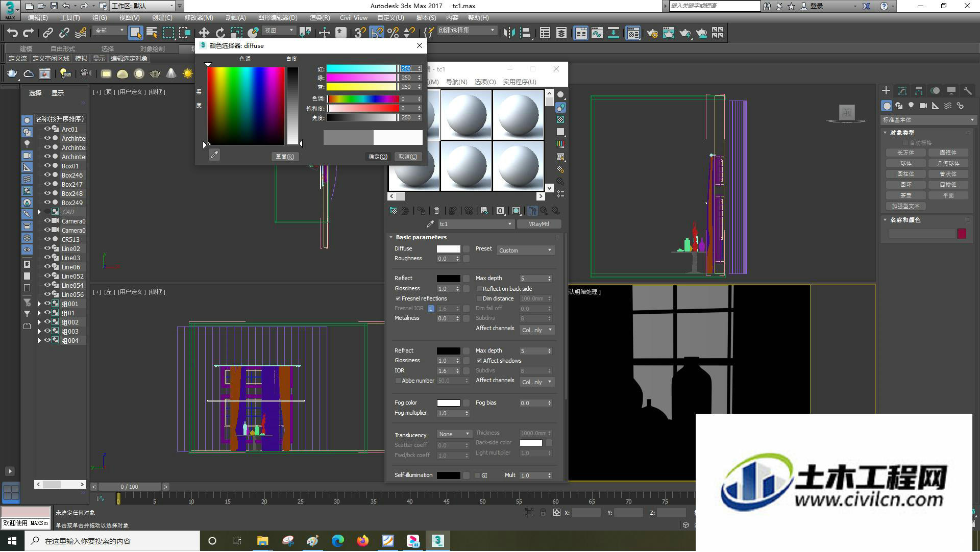Open the Civil View menu
This screenshot has width=980, height=552.
tap(354, 18)
